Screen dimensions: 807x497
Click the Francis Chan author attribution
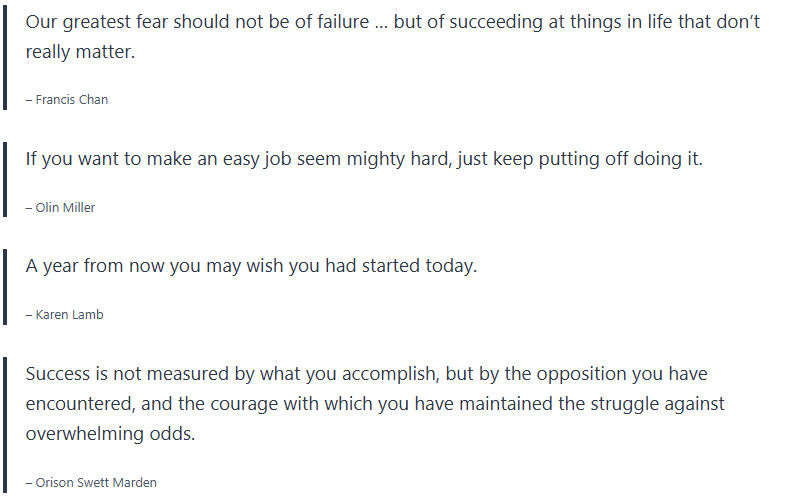[67, 99]
